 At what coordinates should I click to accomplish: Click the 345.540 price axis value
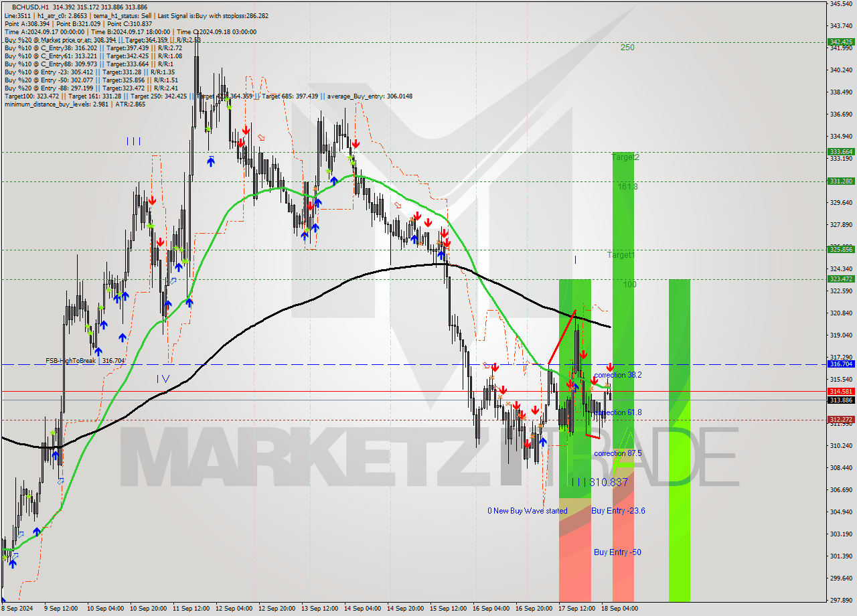pos(841,4)
